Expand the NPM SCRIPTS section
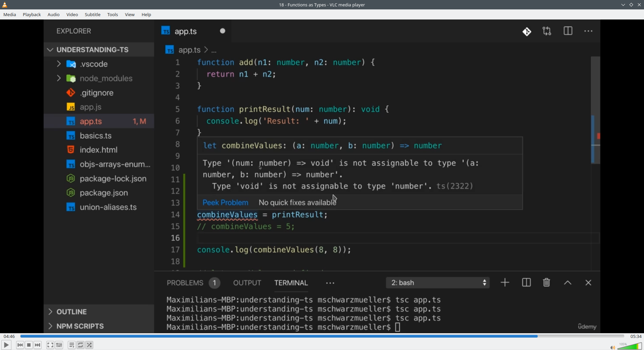 pos(99,326)
